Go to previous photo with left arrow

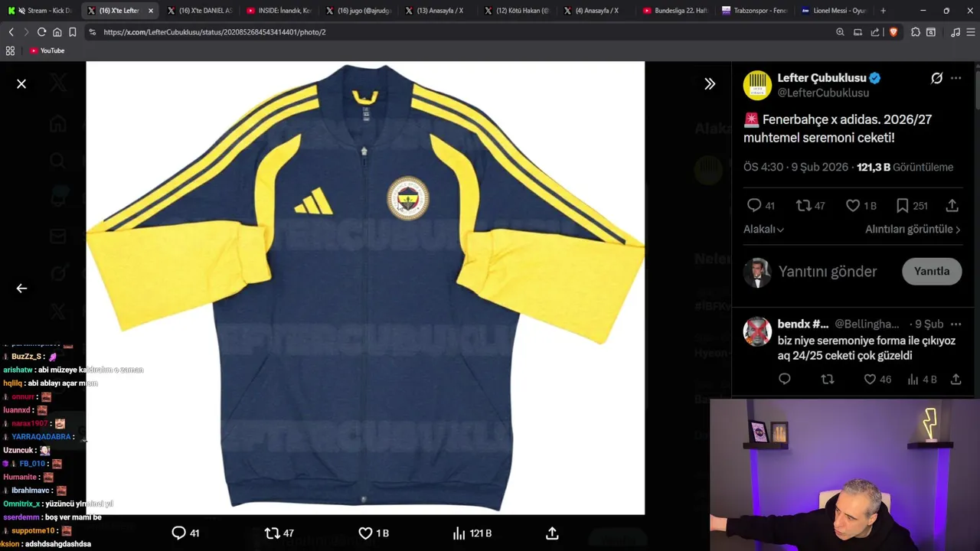click(21, 289)
